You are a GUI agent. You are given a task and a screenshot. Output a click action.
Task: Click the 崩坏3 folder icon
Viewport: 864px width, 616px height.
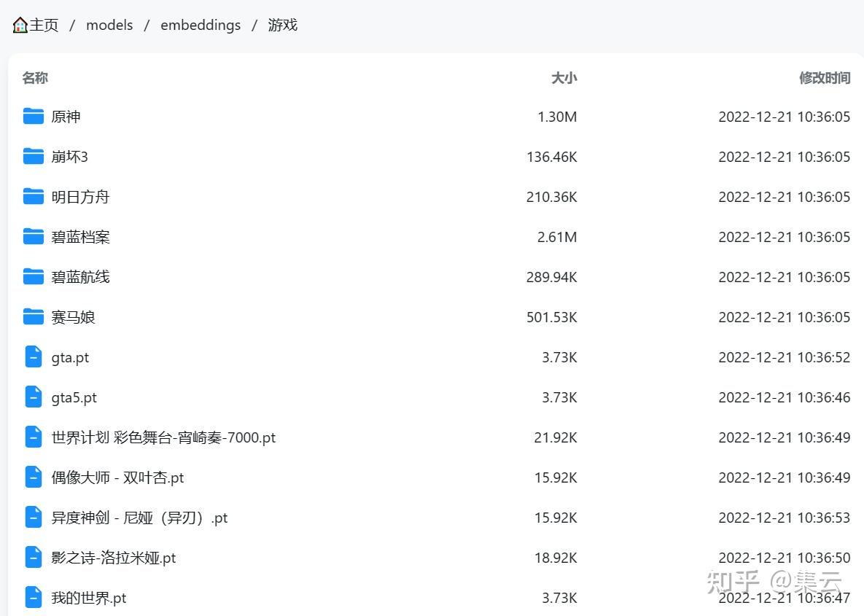click(33, 157)
